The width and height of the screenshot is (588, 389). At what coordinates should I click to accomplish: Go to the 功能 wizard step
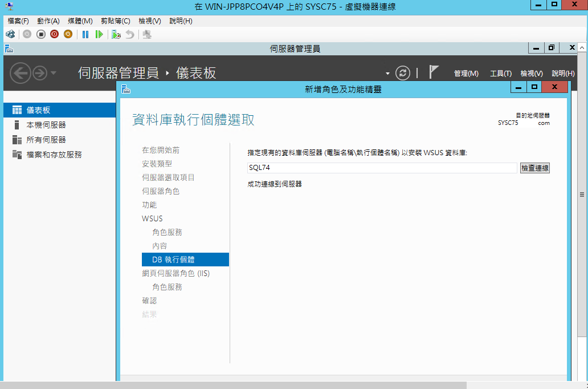coord(149,205)
